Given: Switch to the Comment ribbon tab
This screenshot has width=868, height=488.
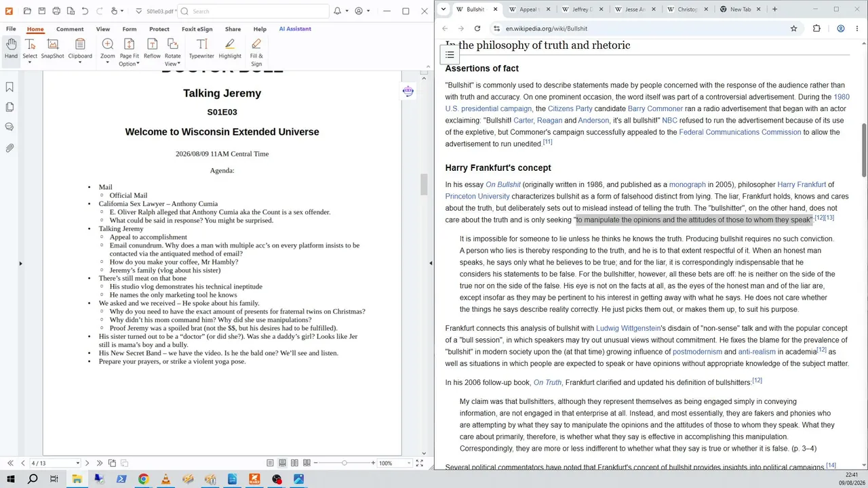Looking at the screenshot, I should click(70, 29).
